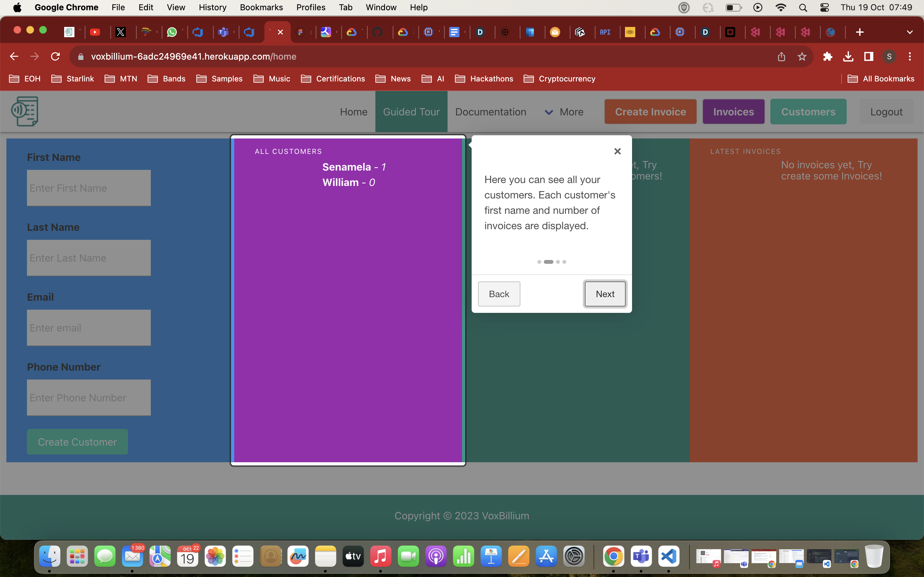Select the last tour step dot
The width and height of the screenshot is (924, 577).
(564, 262)
